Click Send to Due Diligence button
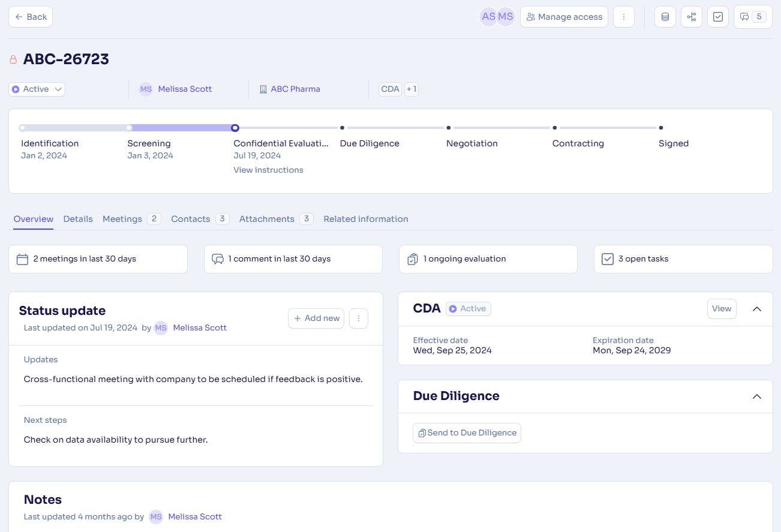 467,433
